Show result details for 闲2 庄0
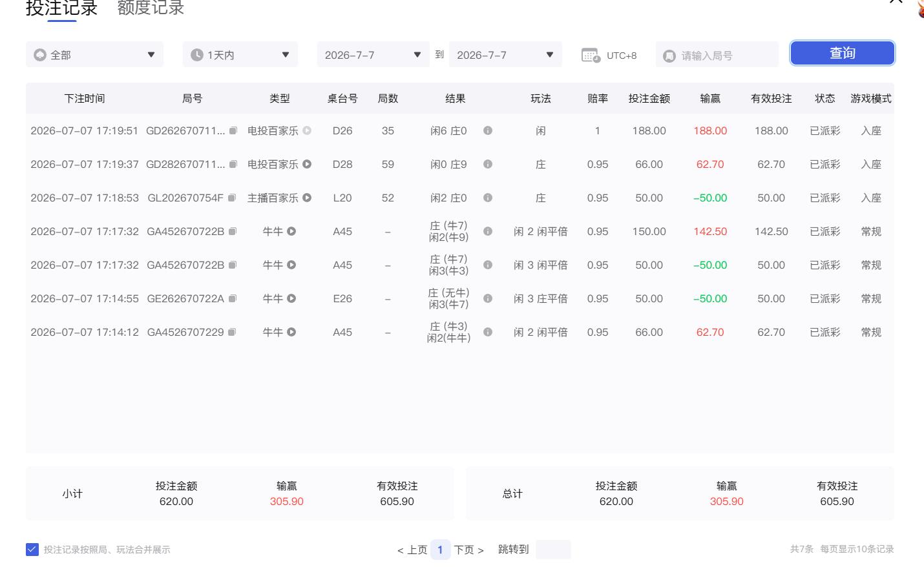Viewport: 924px width, 567px height. 488,198
